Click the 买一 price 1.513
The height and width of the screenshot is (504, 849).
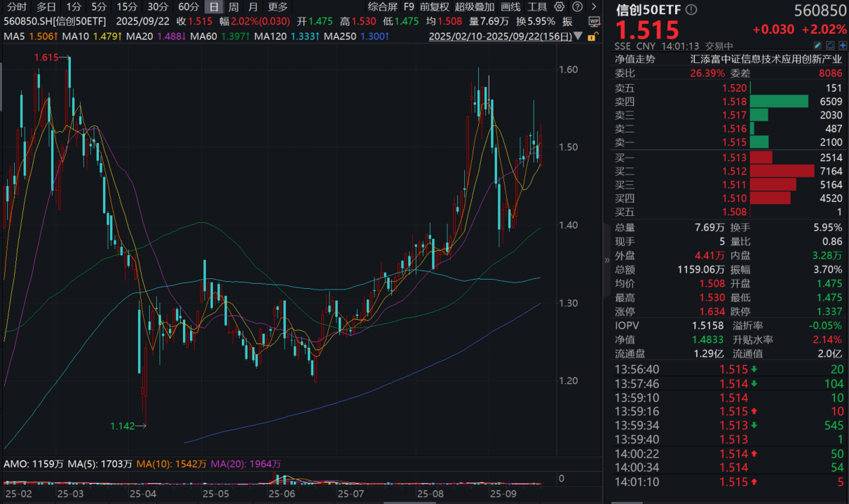734,157
